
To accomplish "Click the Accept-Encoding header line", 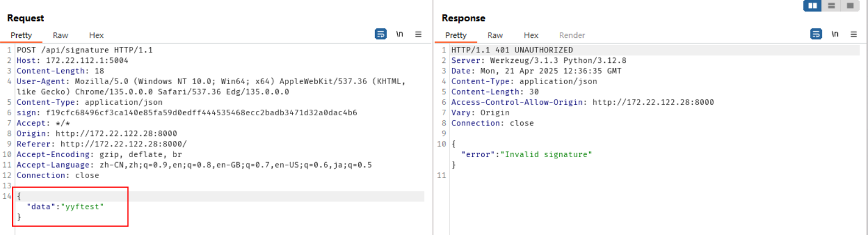I will (x=99, y=154).
